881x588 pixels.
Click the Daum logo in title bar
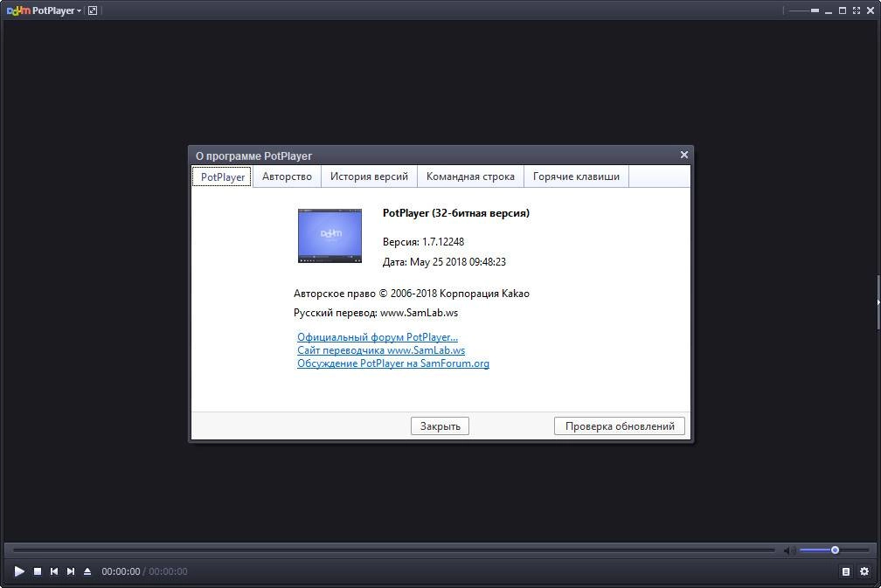pyautogui.click(x=18, y=10)
